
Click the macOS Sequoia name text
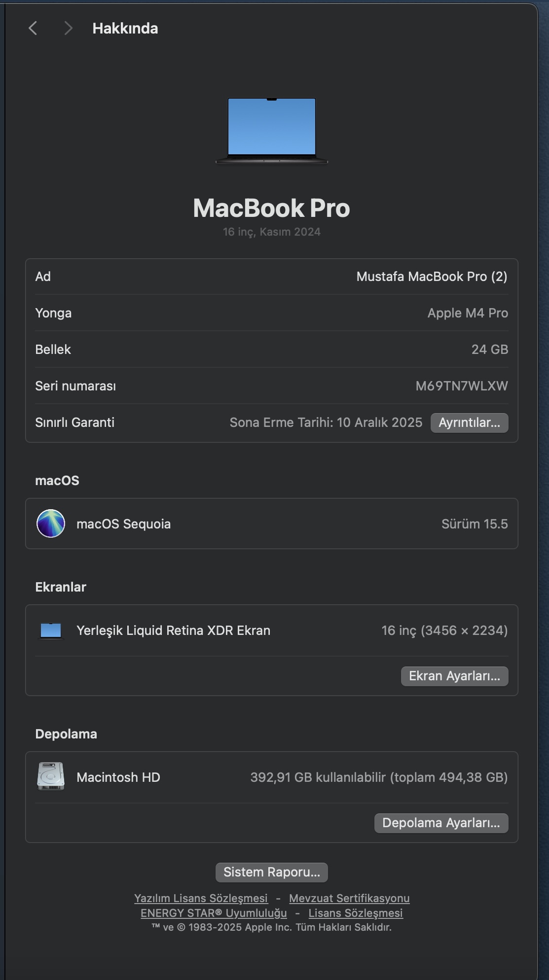(x=123, y=524)
